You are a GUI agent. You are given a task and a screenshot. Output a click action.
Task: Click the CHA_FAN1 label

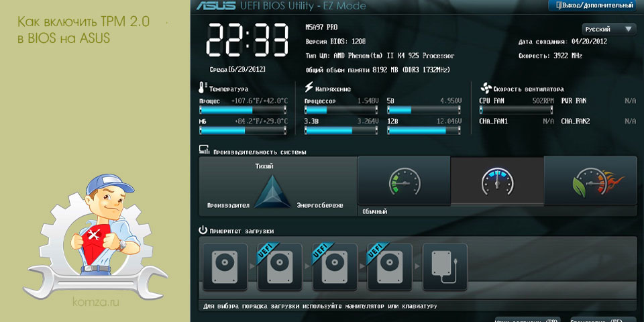[493, 121]
